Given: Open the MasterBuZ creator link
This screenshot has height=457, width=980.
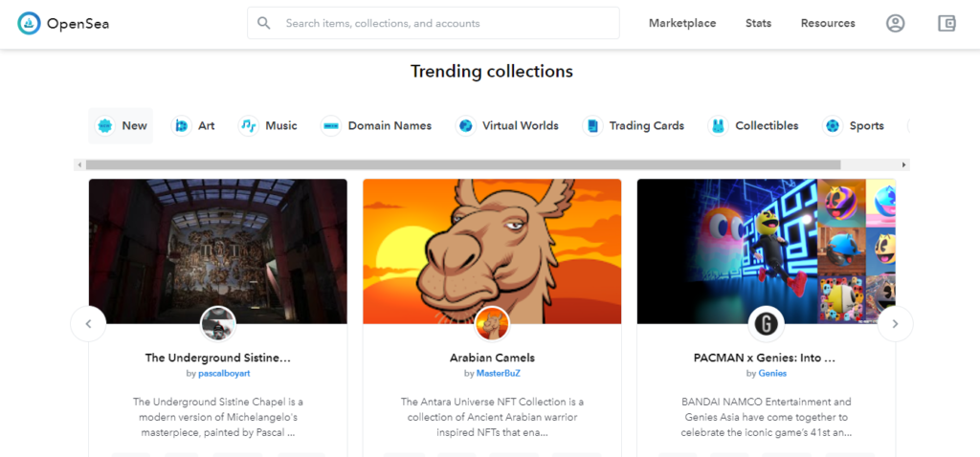Looking at the screenshot, I should point(498,373).
